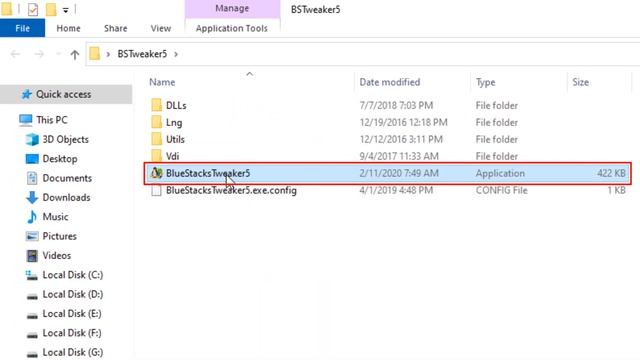This screenshot has width=640, height=360.
Task: Click the Manage contextual tab
Action: (x=232, y=9)
